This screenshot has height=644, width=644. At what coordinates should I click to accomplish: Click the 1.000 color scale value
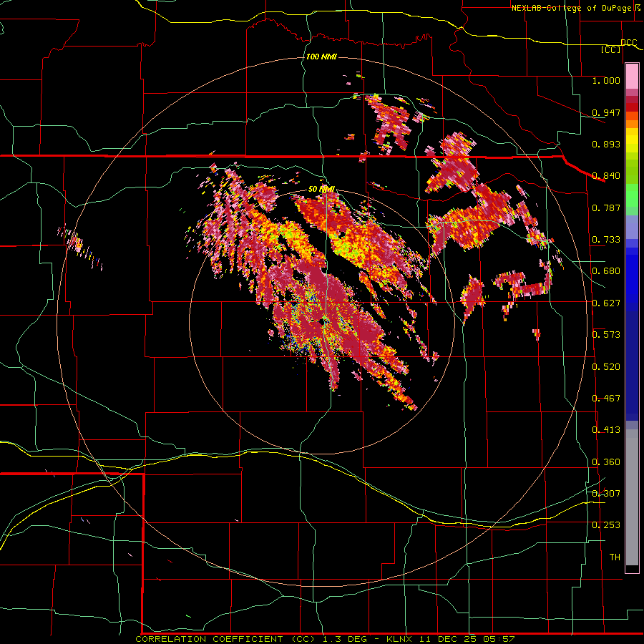pos(606,80)
